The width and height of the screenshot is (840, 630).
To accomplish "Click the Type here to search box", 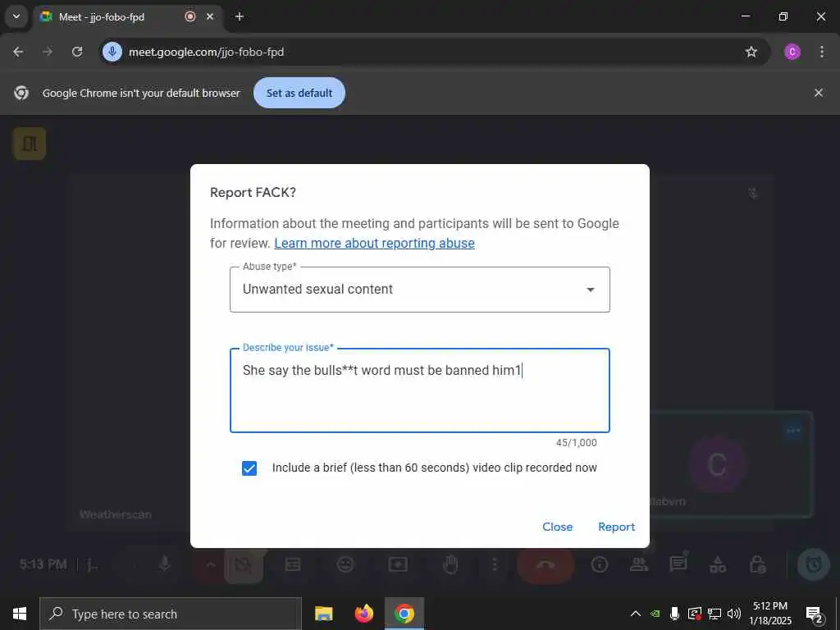I will point(171,614).
